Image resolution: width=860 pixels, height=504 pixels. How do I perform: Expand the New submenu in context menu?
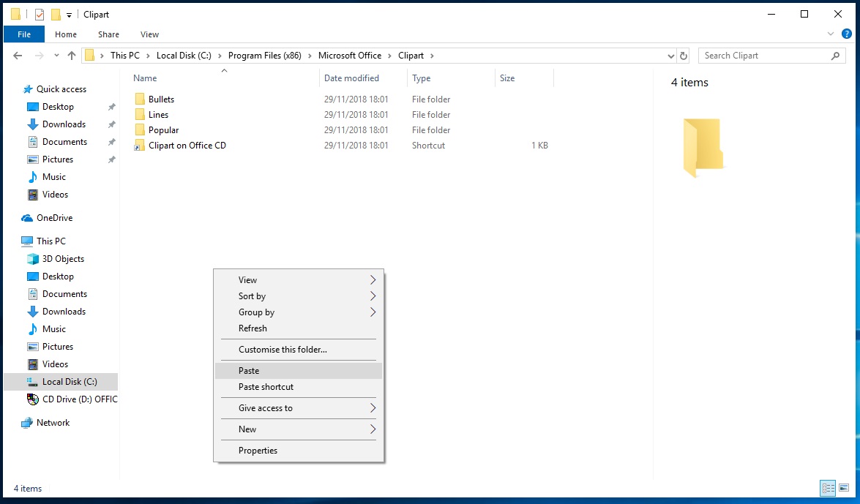pyautogui.click(x=373, y=429)
